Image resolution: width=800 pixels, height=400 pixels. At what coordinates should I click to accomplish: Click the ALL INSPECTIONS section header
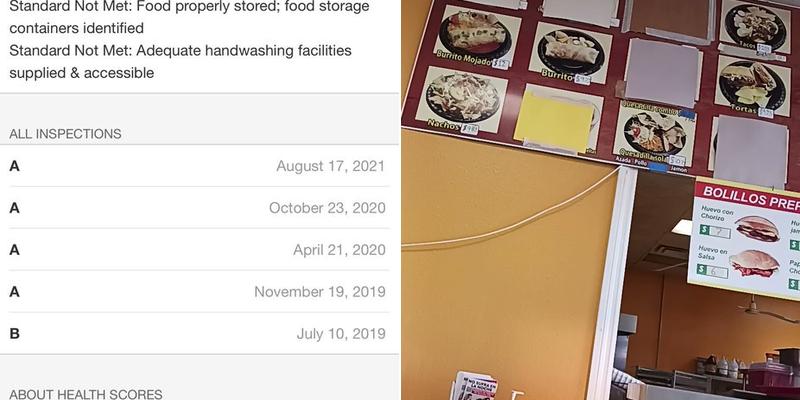pyautogui.click(x=65, y=134)
